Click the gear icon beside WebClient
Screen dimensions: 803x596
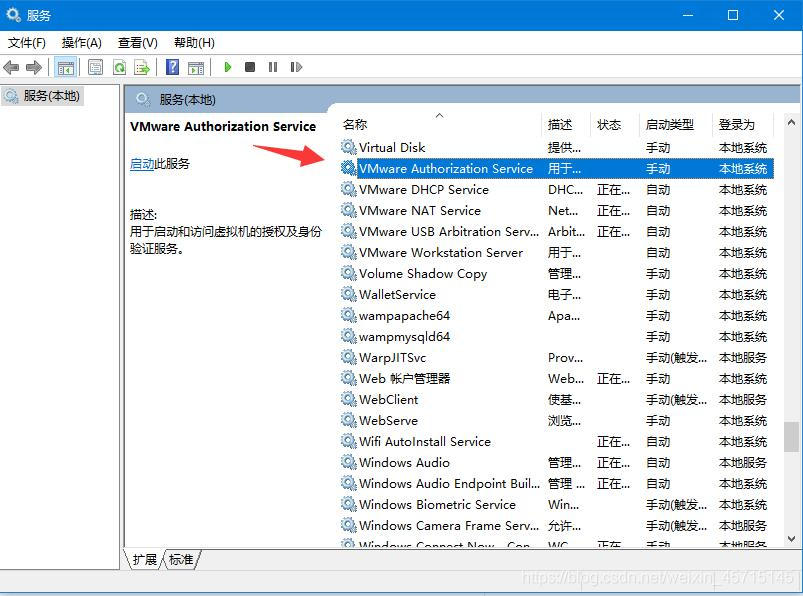[x=349, y=399]
